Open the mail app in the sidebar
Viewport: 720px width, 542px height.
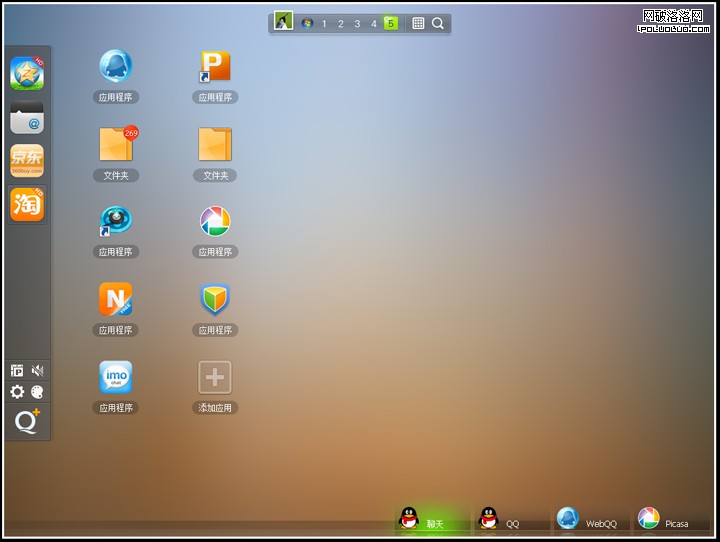27,117
